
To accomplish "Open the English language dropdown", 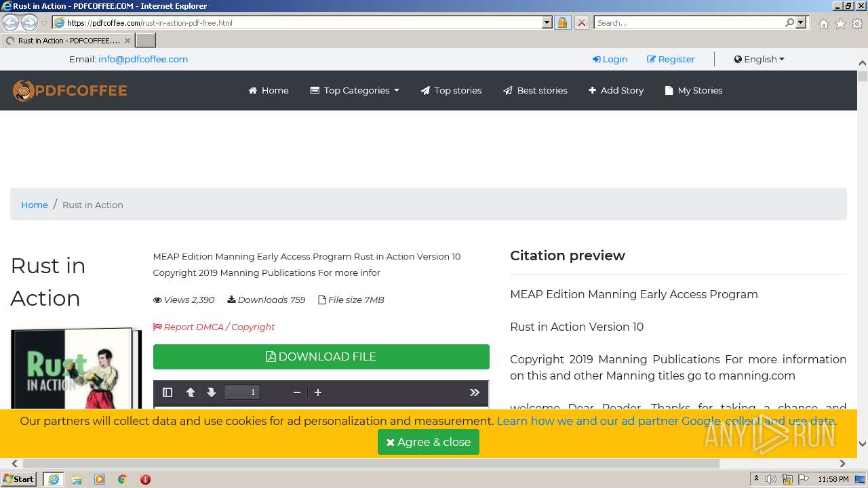I will tap(759, 59).
